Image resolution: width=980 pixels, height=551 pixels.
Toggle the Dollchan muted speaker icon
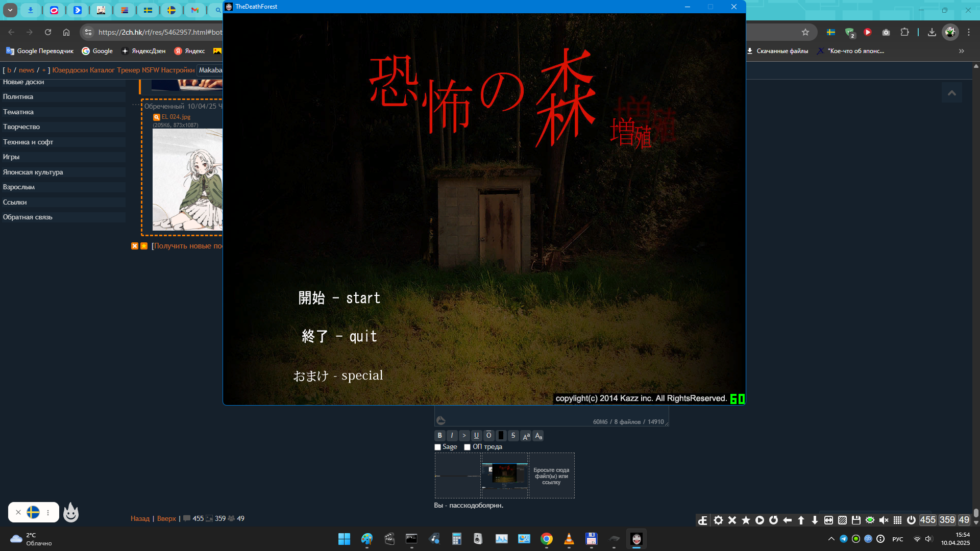884,520
